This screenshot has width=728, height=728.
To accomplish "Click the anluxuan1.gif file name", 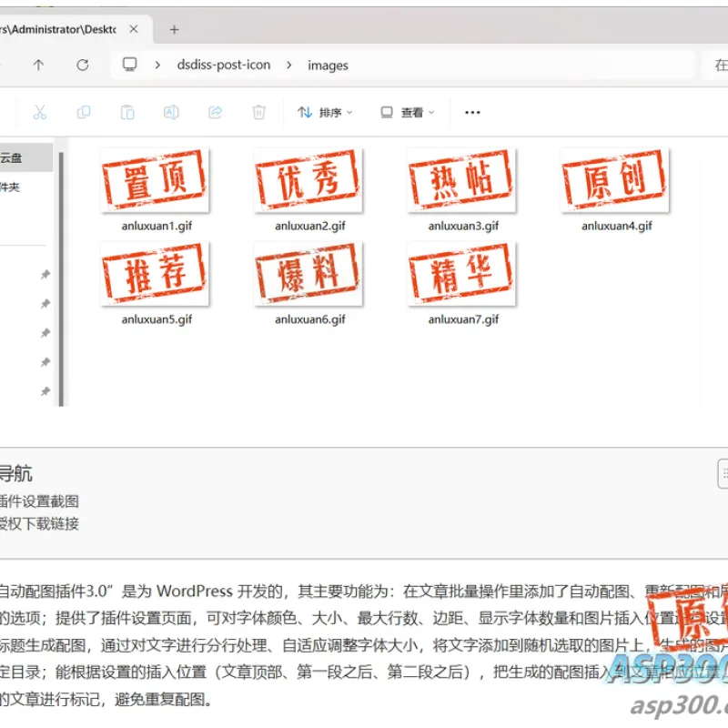I will [157, 226].
